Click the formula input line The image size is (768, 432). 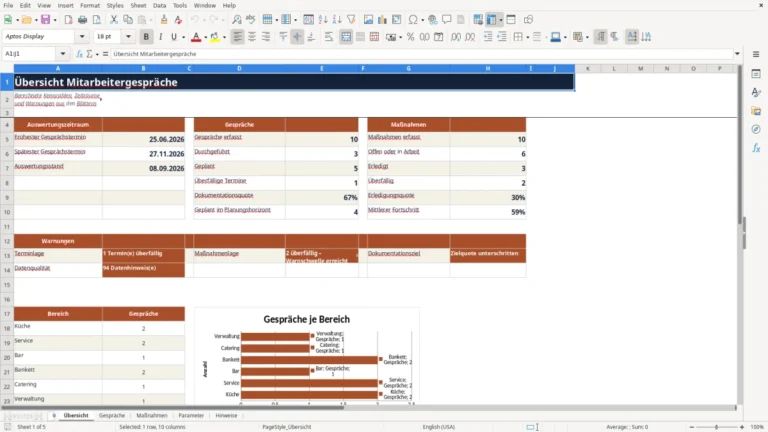(x=421, y=54)
